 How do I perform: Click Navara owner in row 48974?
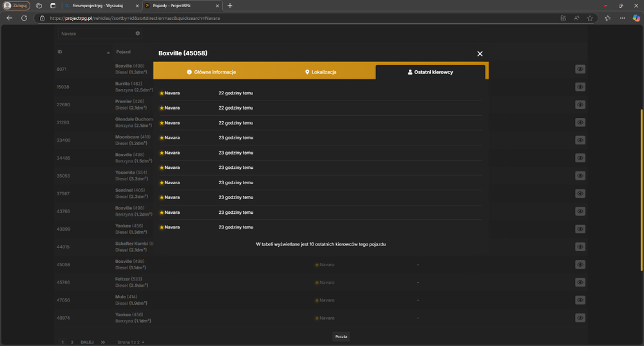[325, 318]
